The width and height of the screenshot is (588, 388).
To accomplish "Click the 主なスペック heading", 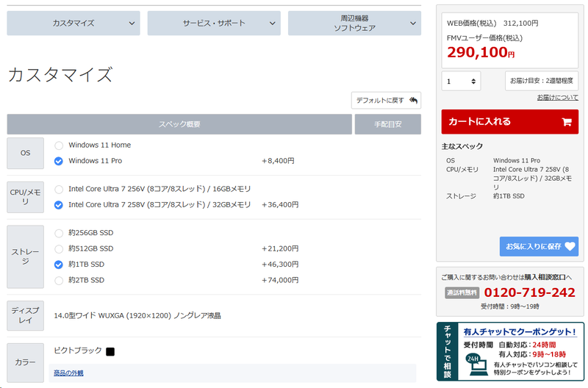I will tap(462, 146).
